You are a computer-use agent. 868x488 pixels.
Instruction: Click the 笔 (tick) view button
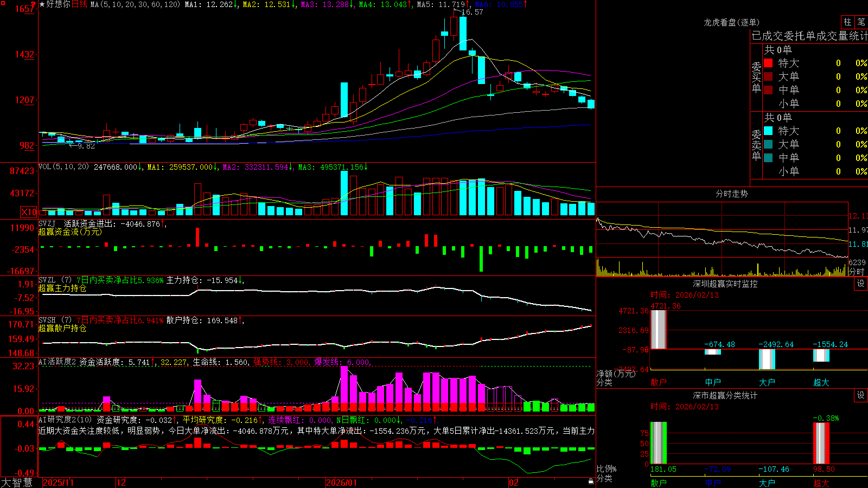click(861, 22)
